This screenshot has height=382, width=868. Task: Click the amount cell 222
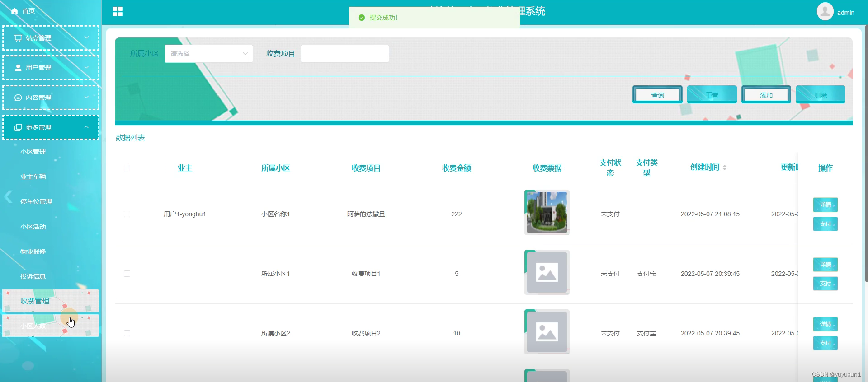pos(457,214)
